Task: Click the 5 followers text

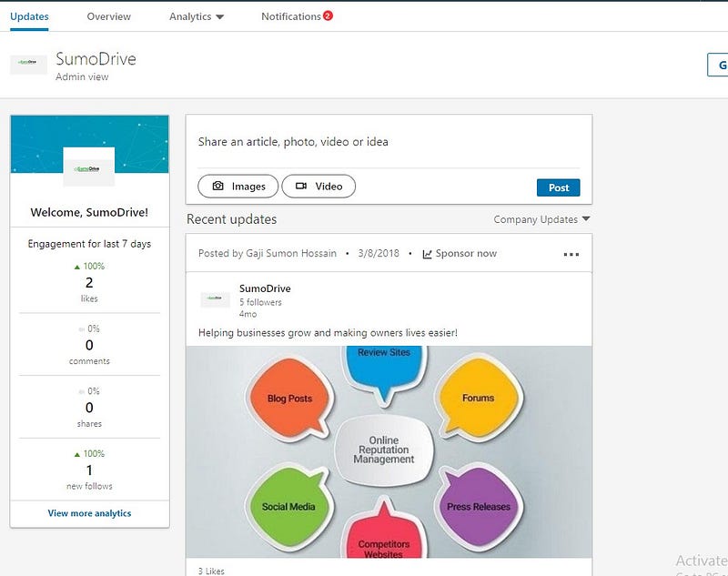Action: pos(260,302)
